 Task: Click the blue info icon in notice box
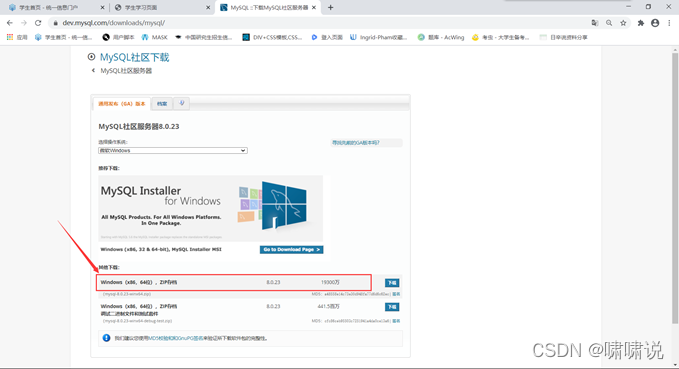click(x=107, y=338)
